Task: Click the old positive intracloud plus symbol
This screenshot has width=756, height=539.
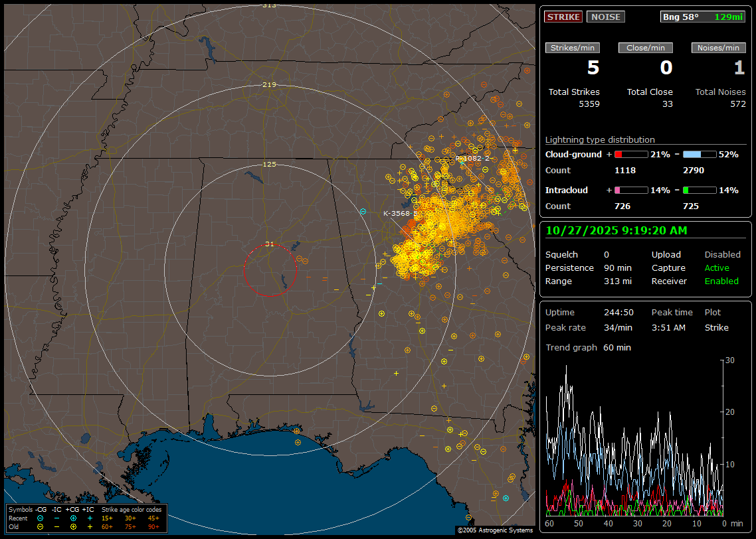Action: coord(89,526)
